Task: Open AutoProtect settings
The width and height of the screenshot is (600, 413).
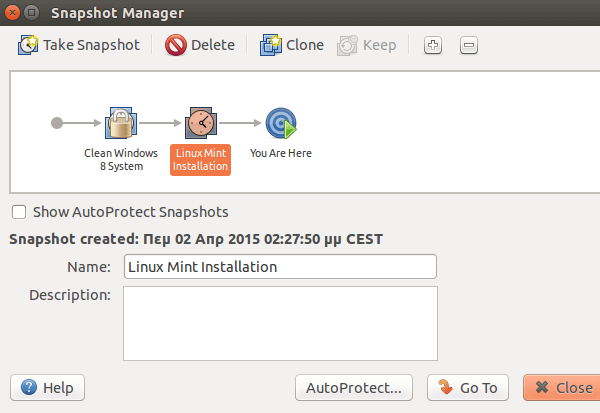Action: pos(354,387)
